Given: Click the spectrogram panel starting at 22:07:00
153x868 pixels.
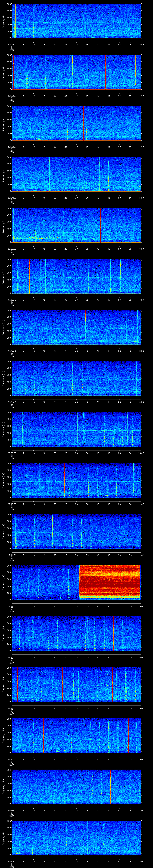Looking at the screenshot, I should click(x=77, y=327).
